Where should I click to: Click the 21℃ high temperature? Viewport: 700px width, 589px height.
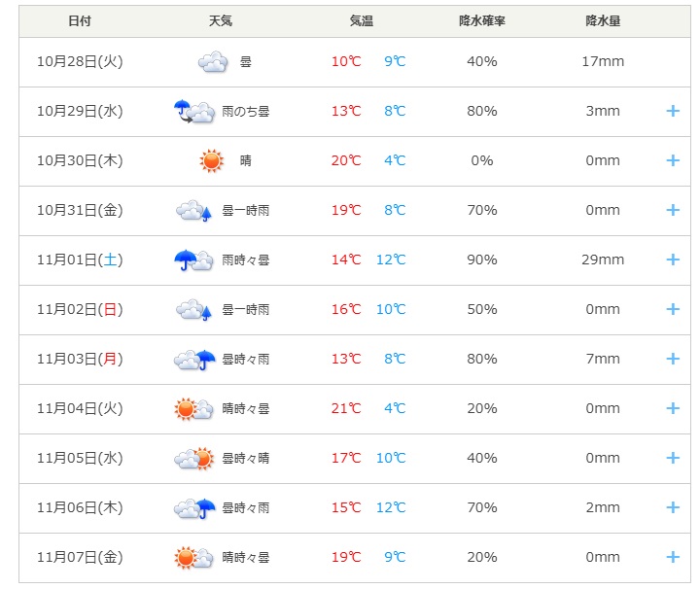(345, 409)
